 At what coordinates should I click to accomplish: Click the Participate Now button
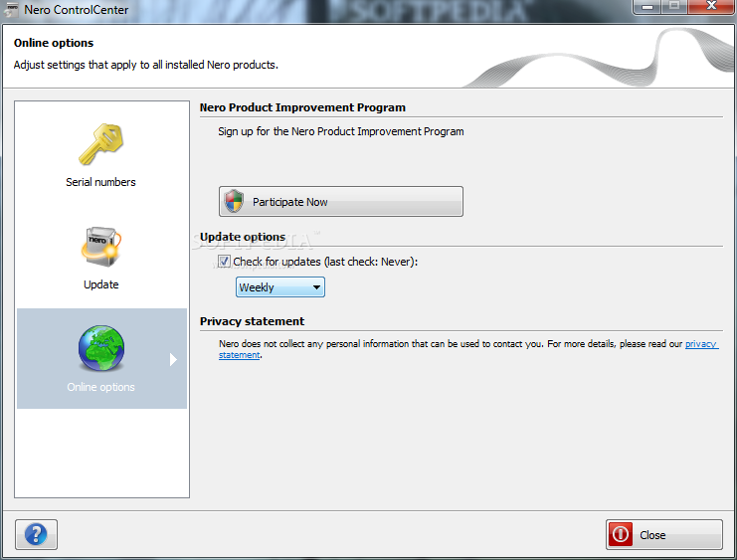[341, 201]
